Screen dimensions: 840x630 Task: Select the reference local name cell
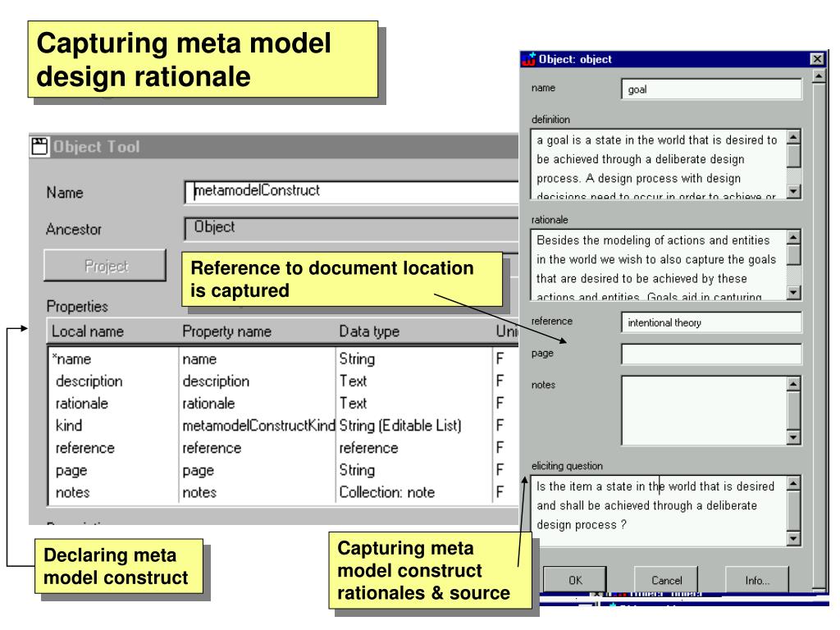point(84,448)
